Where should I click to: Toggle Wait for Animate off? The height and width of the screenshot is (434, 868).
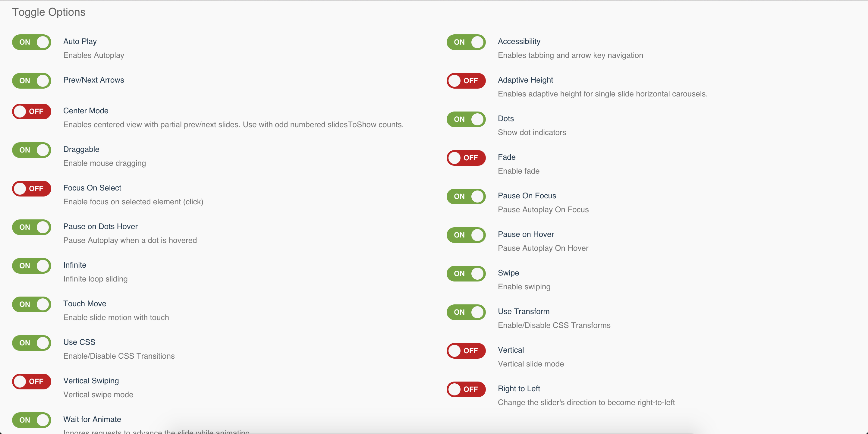point(31,420)
